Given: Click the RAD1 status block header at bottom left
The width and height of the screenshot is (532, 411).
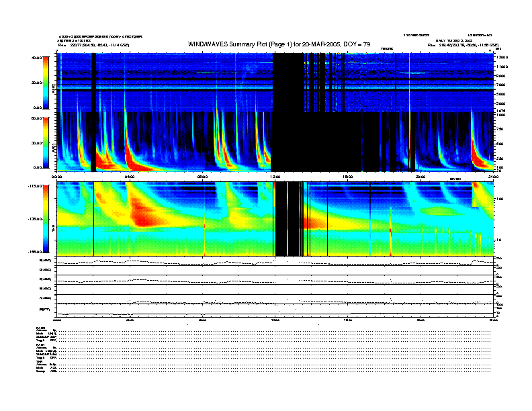Looking at the screenshot, I should 40,345.
